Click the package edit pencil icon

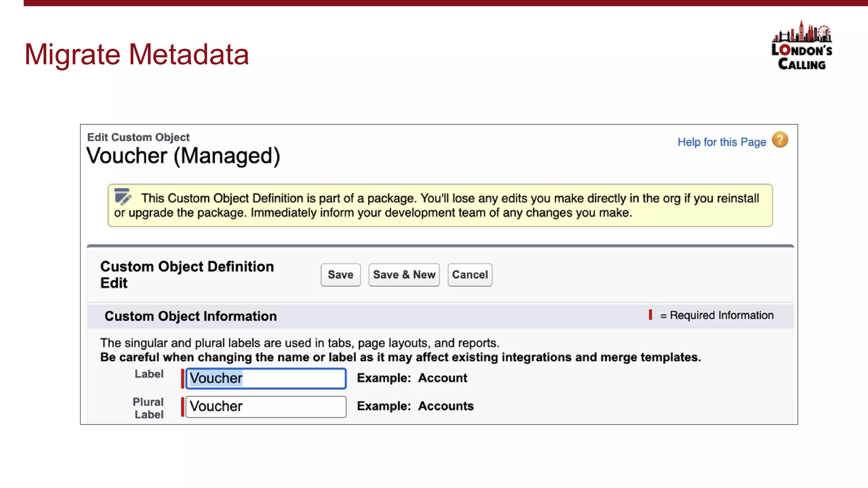pyautogui.click(x=122, y=197)
